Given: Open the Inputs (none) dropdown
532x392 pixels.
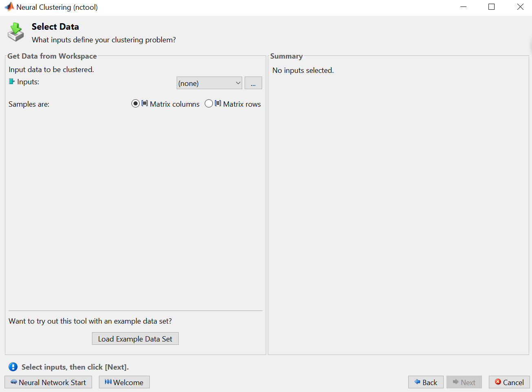Looking at the screenshot, I should pyautogui.click(x=206, y=83).
